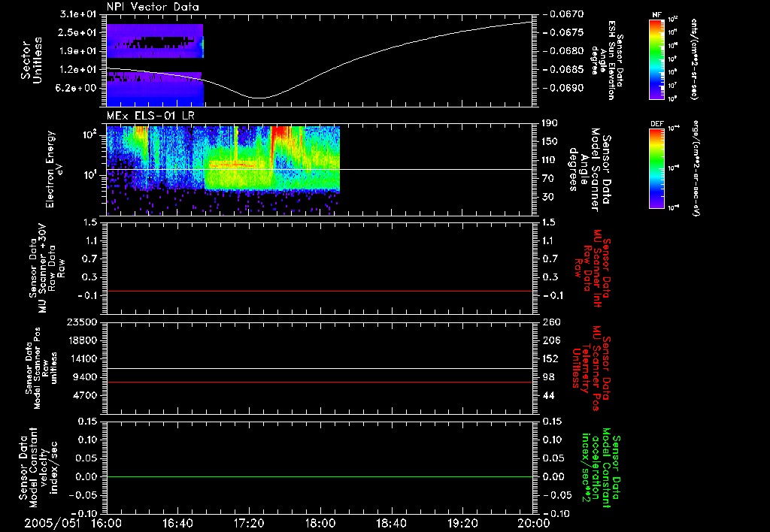770x532 pixels.
Task: Click the 19:20 time tick label
Action: (x=462, y=523)
